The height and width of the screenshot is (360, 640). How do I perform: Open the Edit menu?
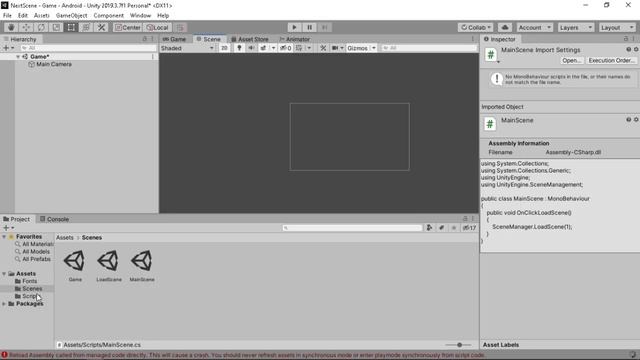click(x=23, y=16)
